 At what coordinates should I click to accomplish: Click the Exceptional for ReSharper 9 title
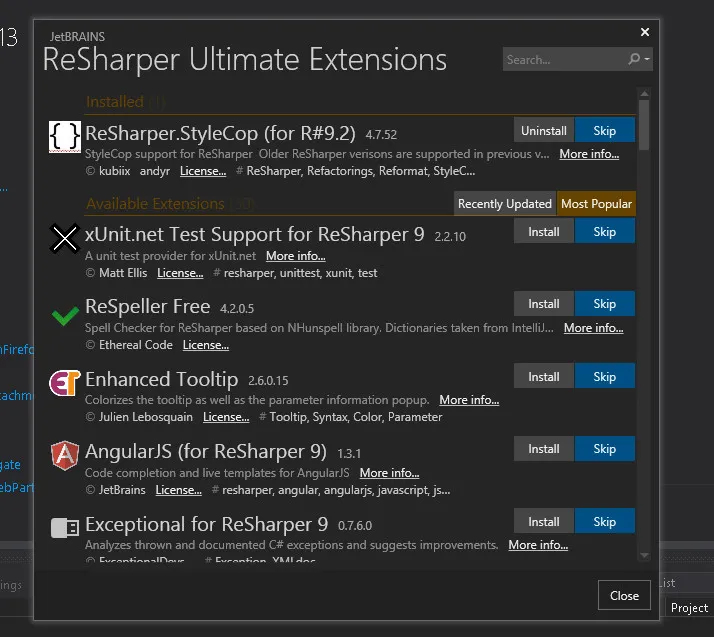206,524
